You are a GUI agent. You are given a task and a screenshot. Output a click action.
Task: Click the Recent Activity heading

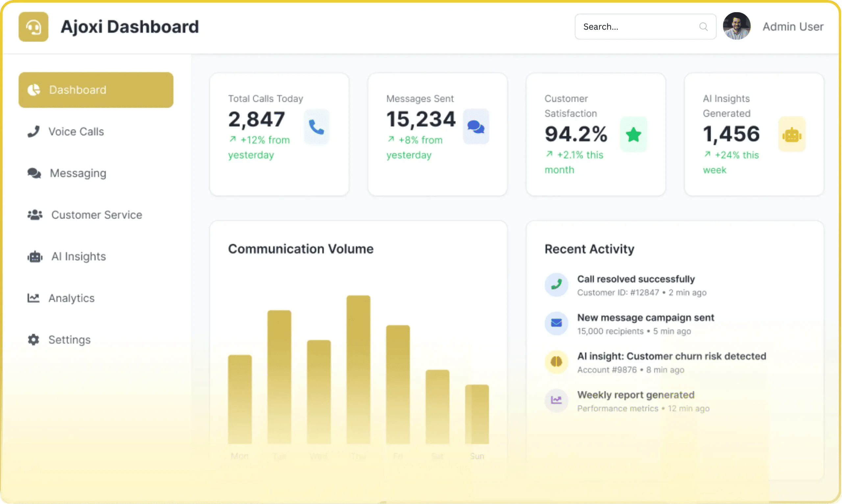point(589,249)
